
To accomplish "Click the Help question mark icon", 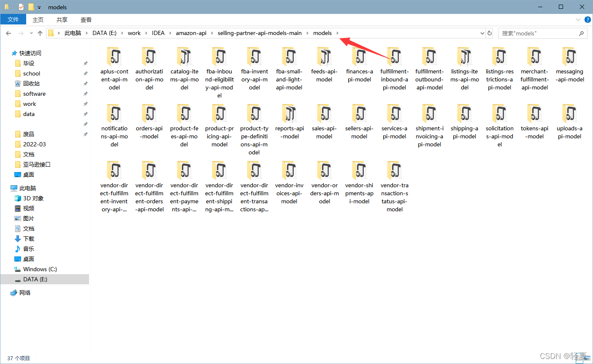I will click(588, 19).
